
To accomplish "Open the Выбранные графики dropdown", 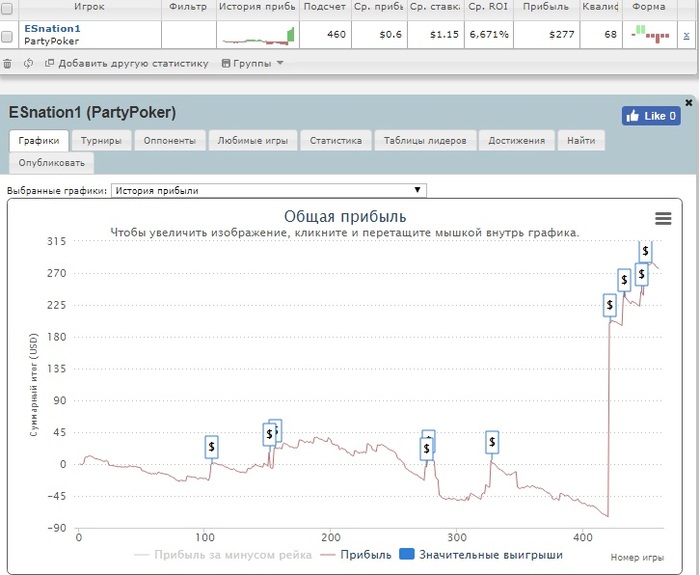I will pyautogui.click(x=268, y=191).
